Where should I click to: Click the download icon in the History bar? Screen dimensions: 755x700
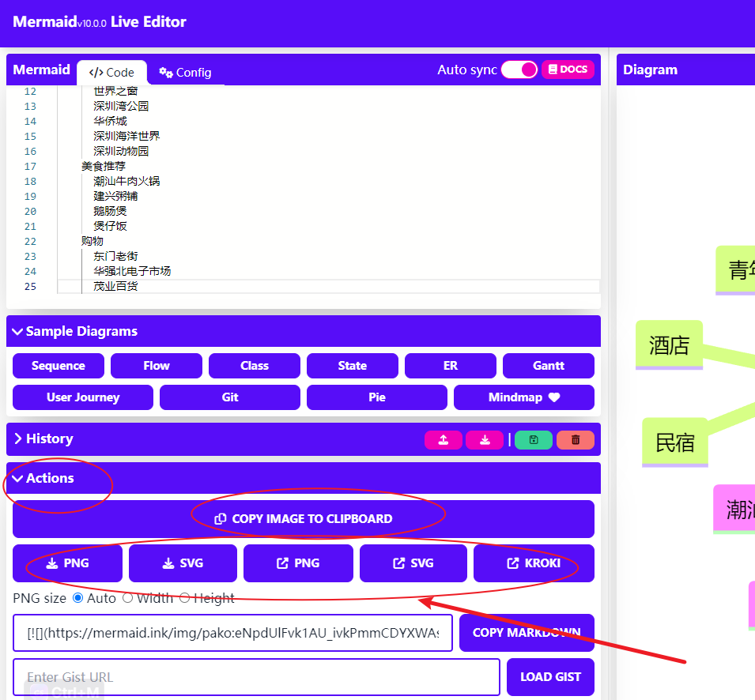click(x=485, y=439)
